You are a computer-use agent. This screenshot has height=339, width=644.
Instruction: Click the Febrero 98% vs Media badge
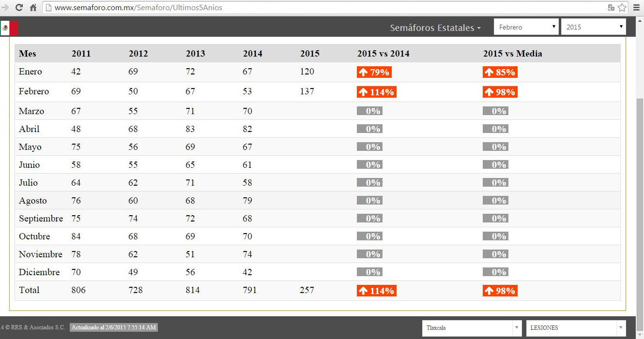pyautogui.click(x=500, y=92)
